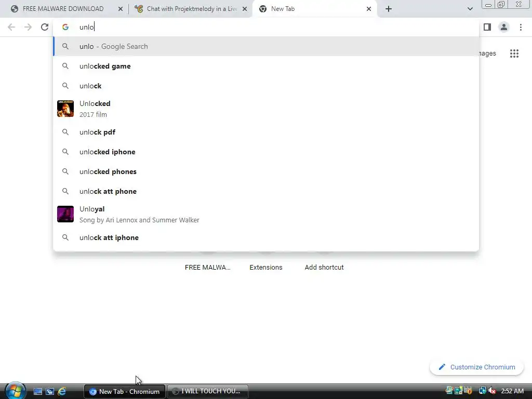Open Chromium three-dot menu

coord(521,27)
